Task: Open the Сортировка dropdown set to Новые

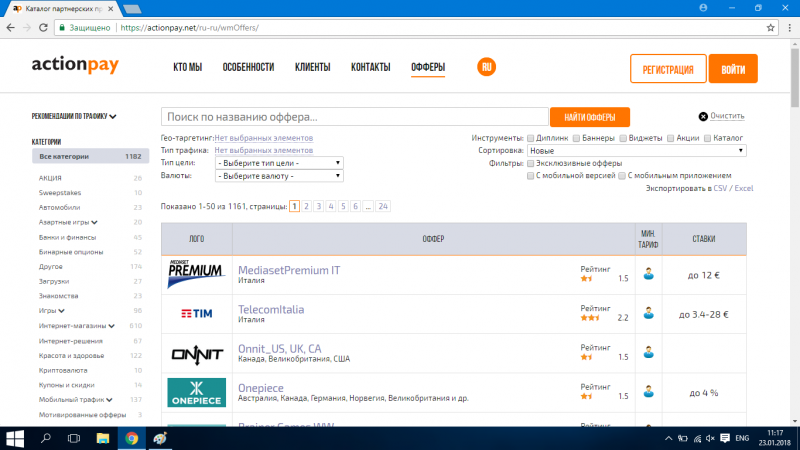Action: 637,151
